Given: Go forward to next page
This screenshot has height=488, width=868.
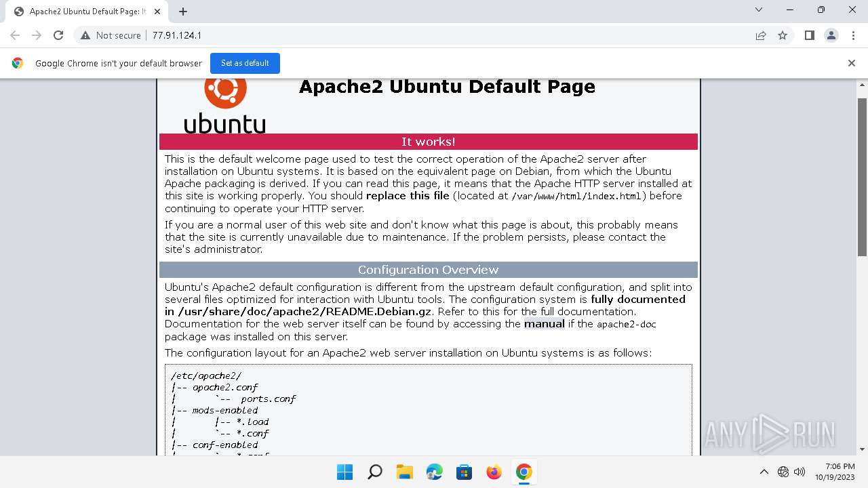Looking at the screenshot, I should (37, 35).
